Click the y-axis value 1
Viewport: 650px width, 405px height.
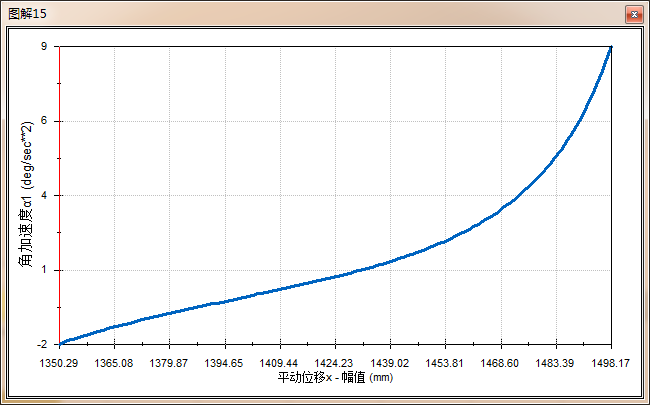tap(44, 270)
